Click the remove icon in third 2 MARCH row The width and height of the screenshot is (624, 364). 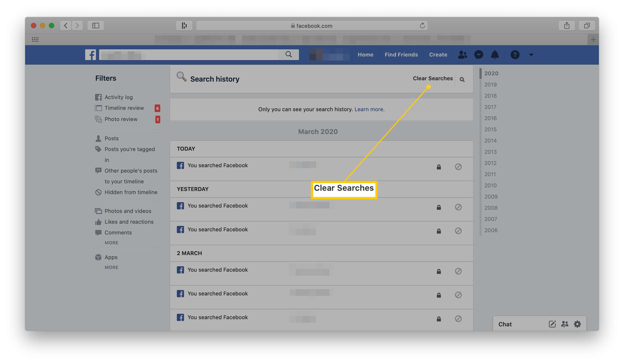(458, 319)
